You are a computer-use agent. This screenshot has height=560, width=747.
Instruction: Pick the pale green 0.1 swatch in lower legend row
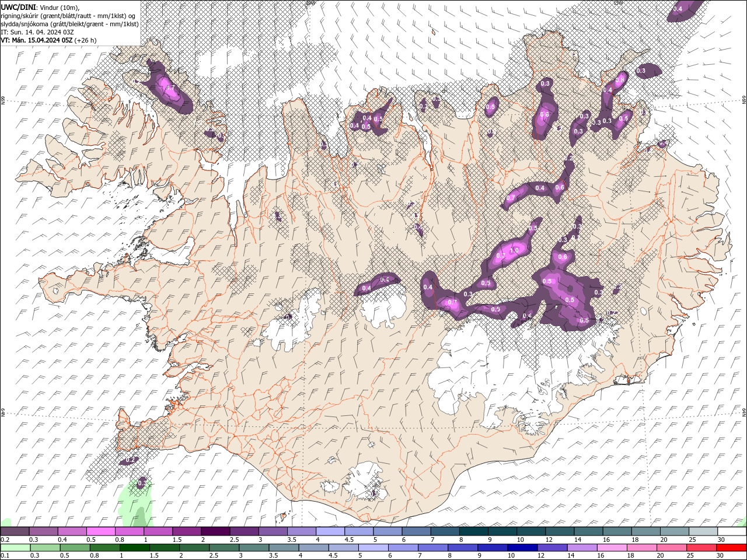tap(15, 548)
